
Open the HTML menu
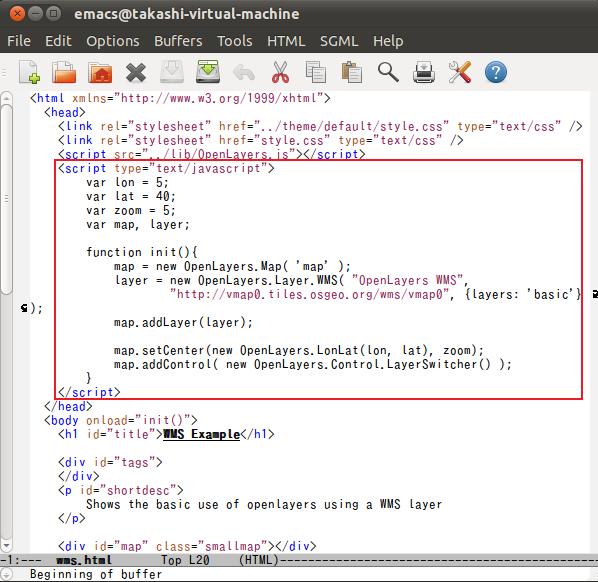(x=286, y=41)
